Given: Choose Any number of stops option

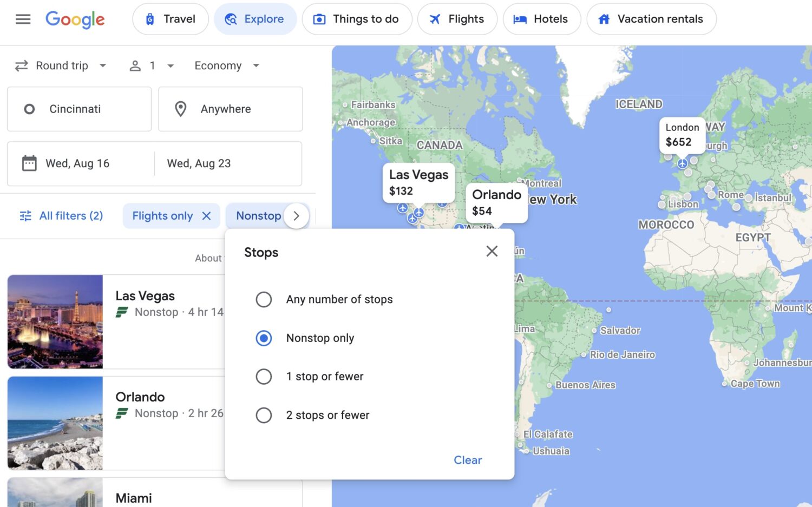Looking at the screenshot, I should point(264,299).
